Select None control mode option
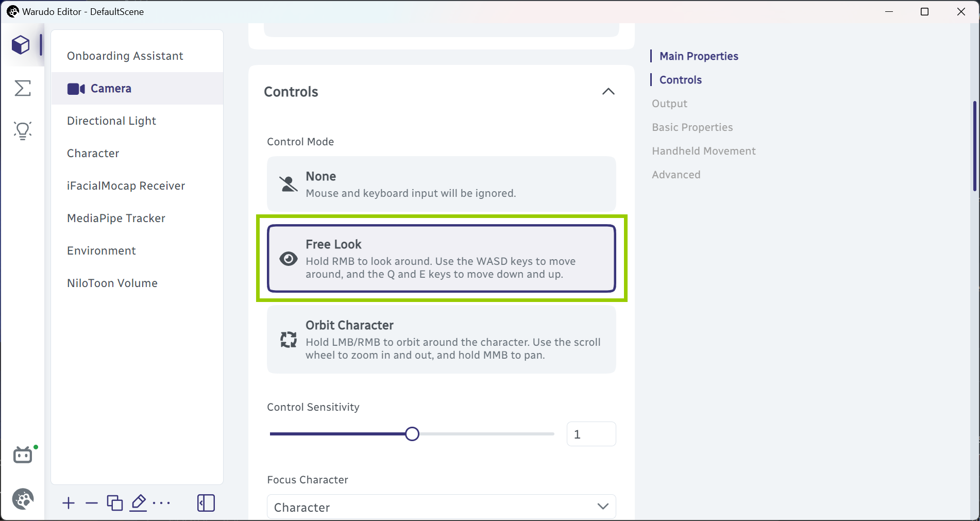This screenshot has width=980, height=521. [442, 184]
